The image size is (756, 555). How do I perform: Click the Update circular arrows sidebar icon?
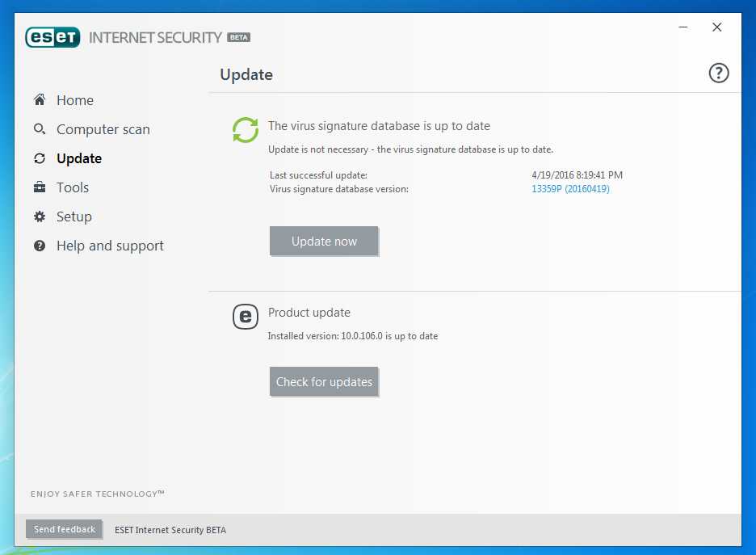pos(40,158)
